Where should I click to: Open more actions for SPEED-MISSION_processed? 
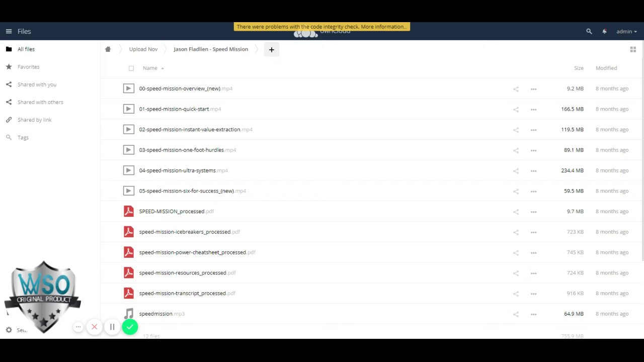click(533, 212)
